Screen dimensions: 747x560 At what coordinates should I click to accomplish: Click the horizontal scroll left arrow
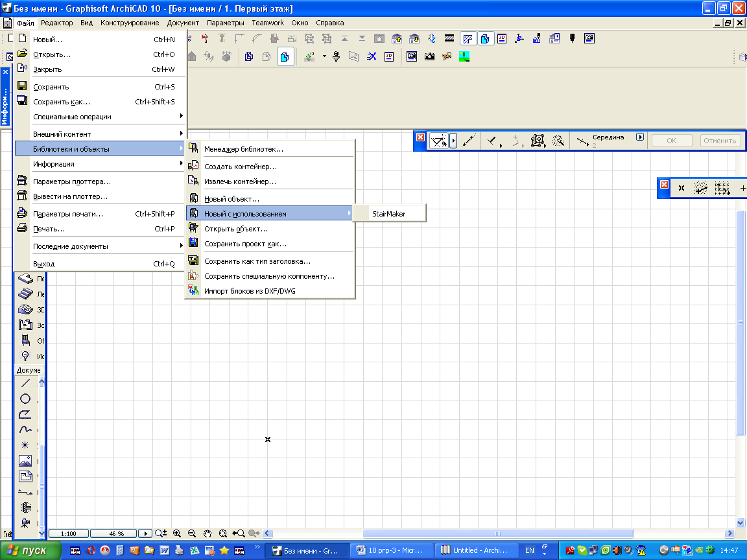(267, 534)
